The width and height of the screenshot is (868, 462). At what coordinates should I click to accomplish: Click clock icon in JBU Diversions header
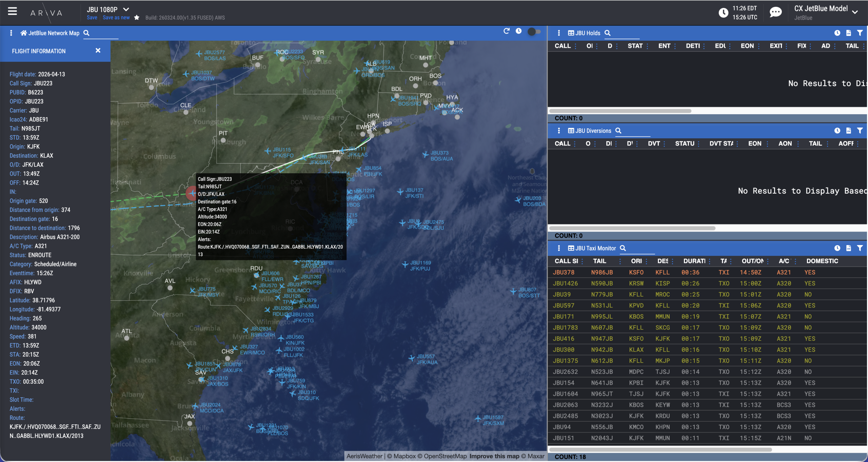[837, 130]
